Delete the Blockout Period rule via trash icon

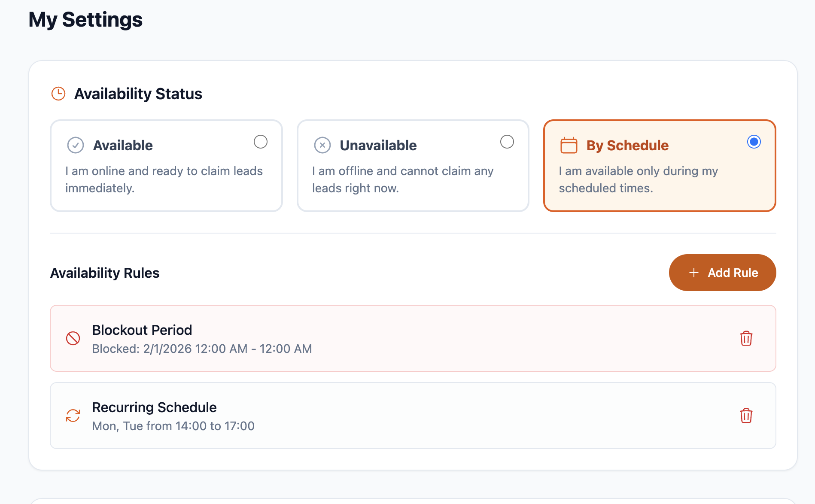tap(746, 339)
